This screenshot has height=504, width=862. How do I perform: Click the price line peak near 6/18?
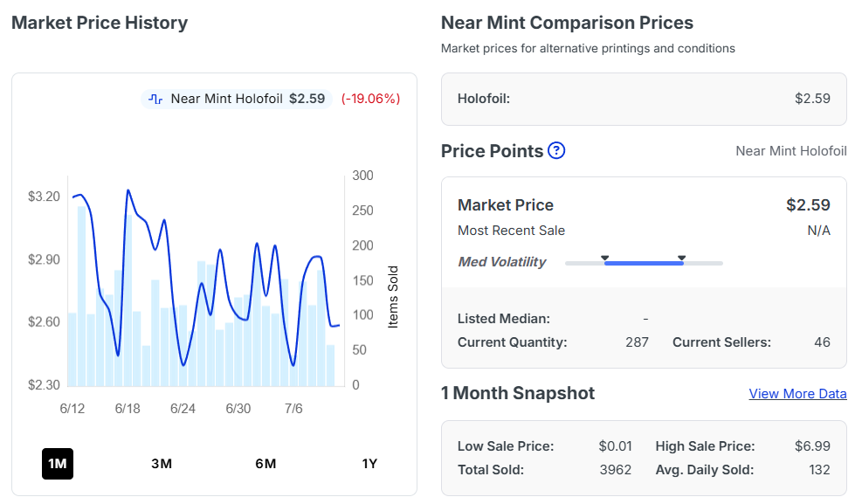tap(128, 190)
